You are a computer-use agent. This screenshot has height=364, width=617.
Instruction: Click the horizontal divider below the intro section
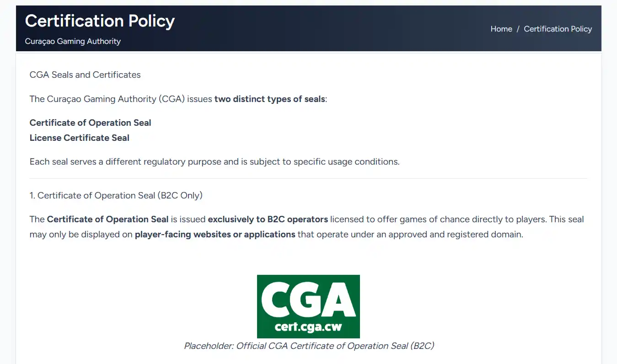[308, 178]
